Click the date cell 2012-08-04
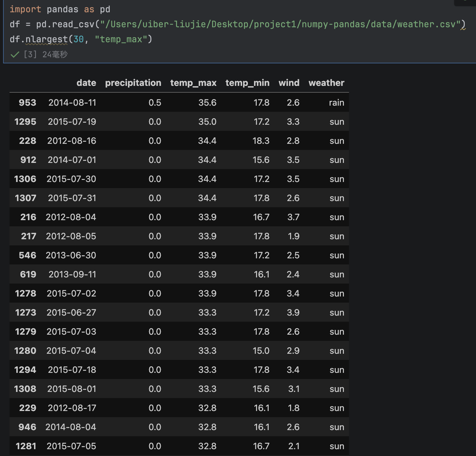 point(71,217)
